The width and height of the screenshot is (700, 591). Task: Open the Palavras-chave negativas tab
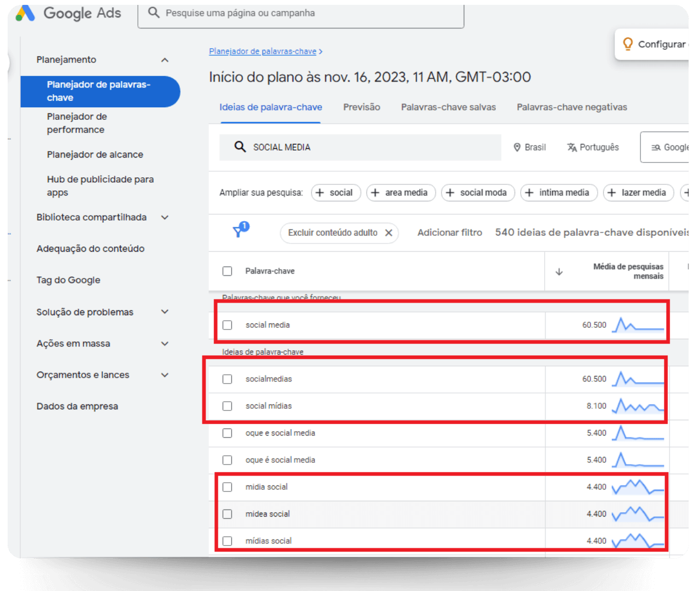pos(571,107)
